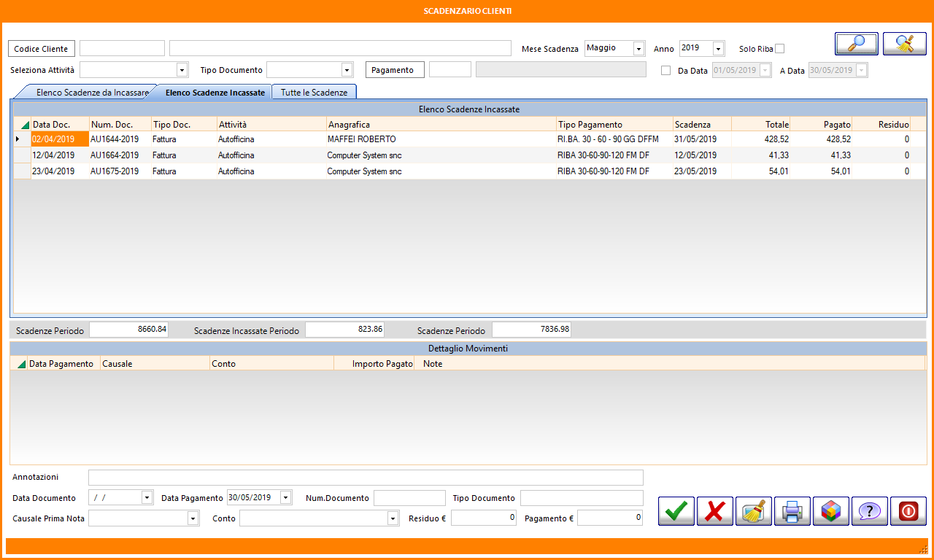The height and width of the screenshot is (560, 934).
Task: Click the red power exit button
Action: (x=908, y=511)
